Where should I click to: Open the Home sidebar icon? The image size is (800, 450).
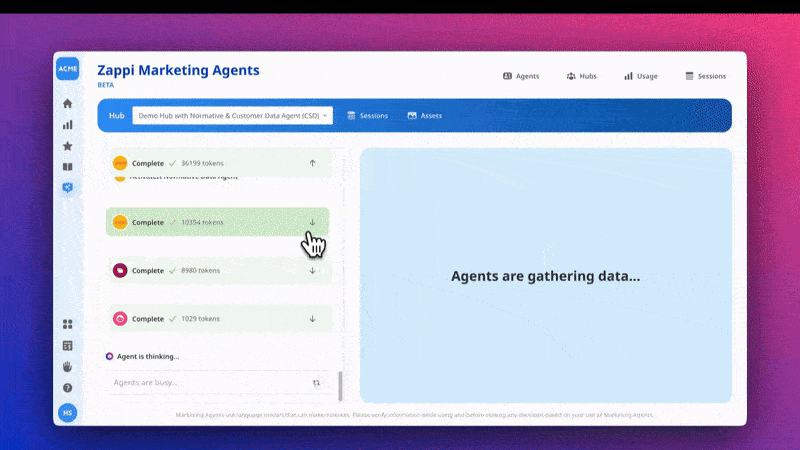pyautogui.click(x=67, y=104)
